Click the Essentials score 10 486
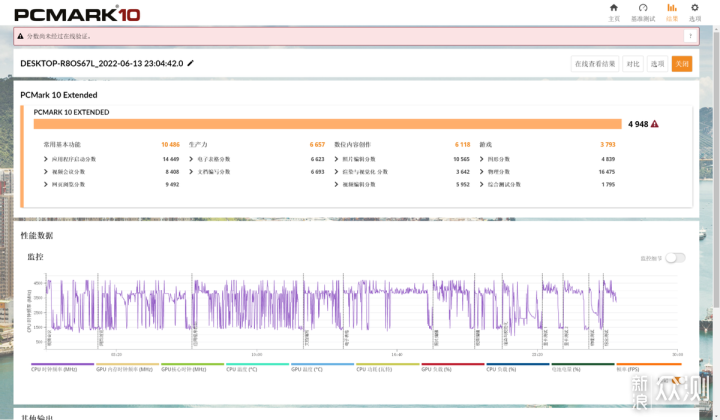This screenshot has height=420, width=720. click(x=170, y=145)
